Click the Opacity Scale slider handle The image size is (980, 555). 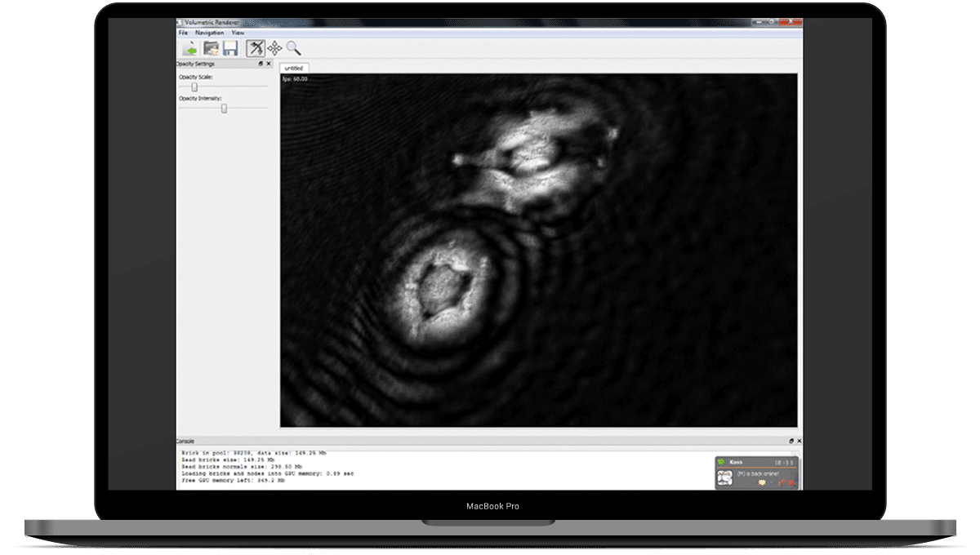(x=194, y=87)
